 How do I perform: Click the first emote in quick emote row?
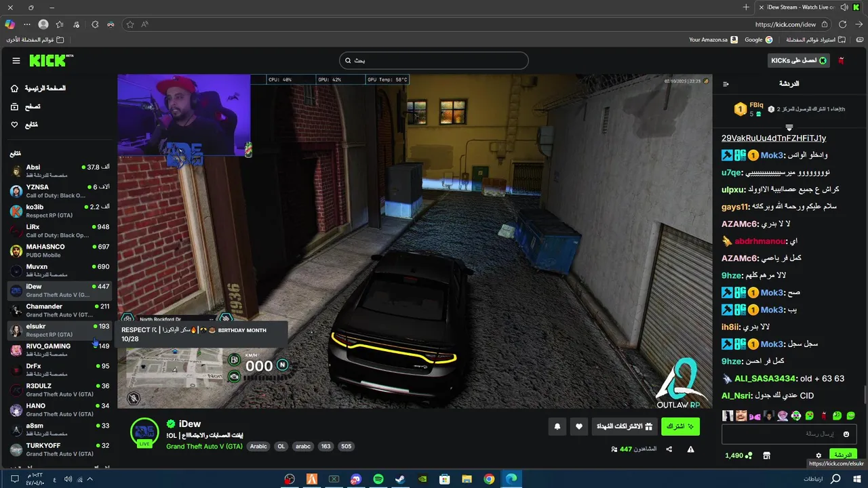(728, 415)
